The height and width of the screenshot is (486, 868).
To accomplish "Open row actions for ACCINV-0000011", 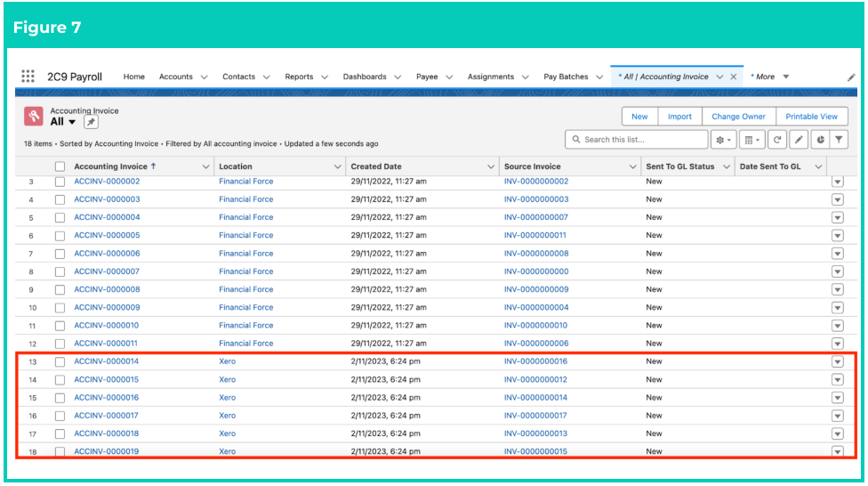I will (838, 344).
